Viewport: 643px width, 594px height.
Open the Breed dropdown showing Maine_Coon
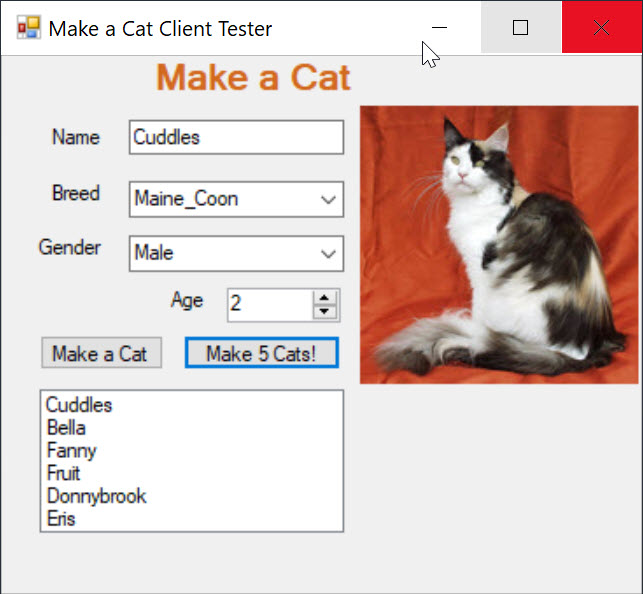click(x=236, y=199)
